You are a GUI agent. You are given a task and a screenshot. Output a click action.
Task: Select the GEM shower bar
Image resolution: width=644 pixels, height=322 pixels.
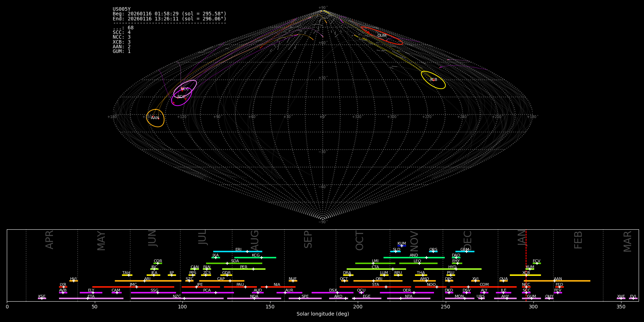pos(465,252)
